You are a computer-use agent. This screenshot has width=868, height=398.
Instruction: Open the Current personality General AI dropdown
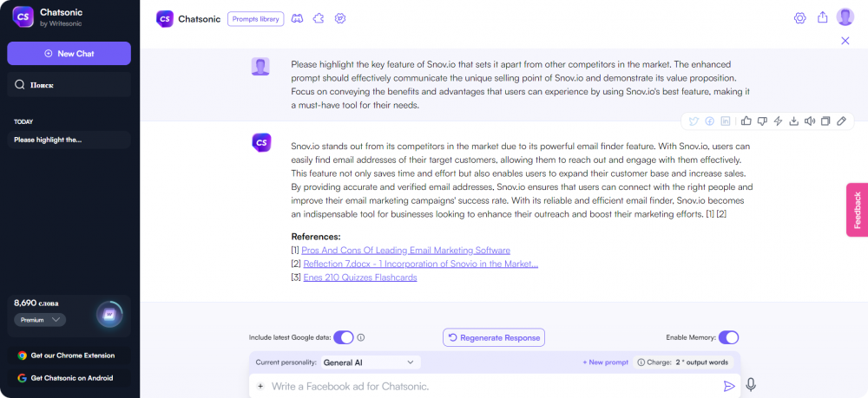370,362
